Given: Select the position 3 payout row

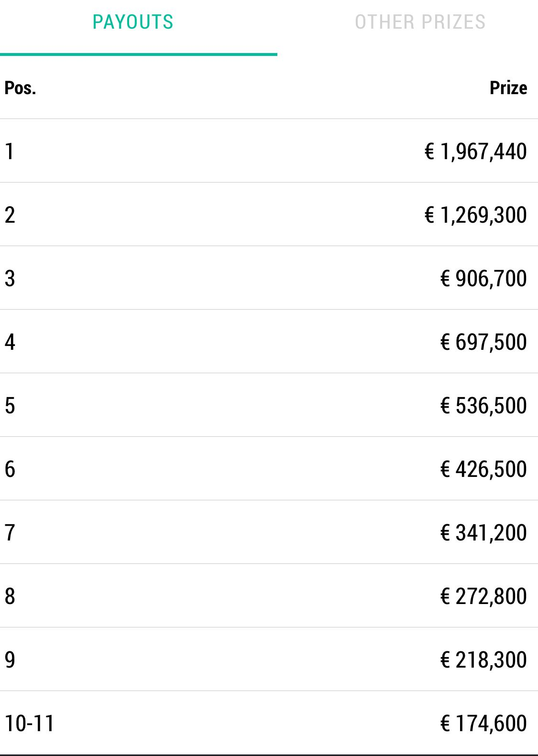Looking at the screenshot, I should click(269, 278).
